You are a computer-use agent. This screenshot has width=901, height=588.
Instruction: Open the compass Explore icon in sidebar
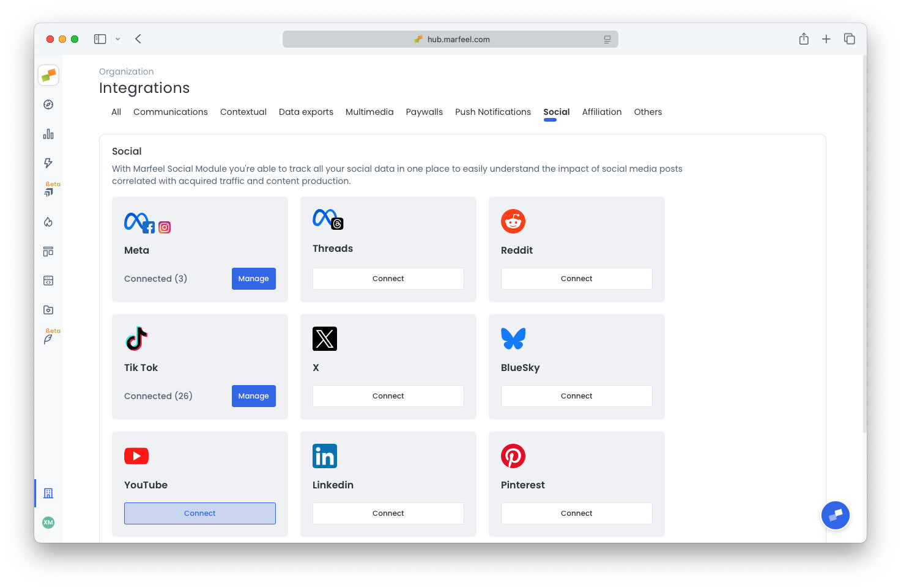tap(48, 104)
